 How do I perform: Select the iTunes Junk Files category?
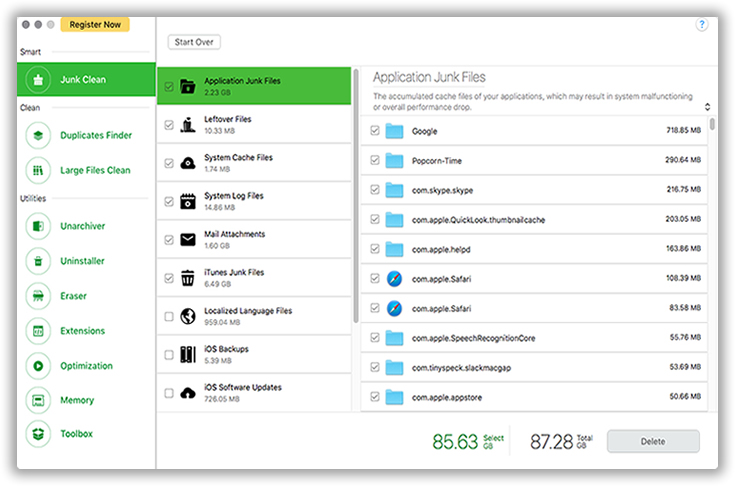tap(254, 278)
